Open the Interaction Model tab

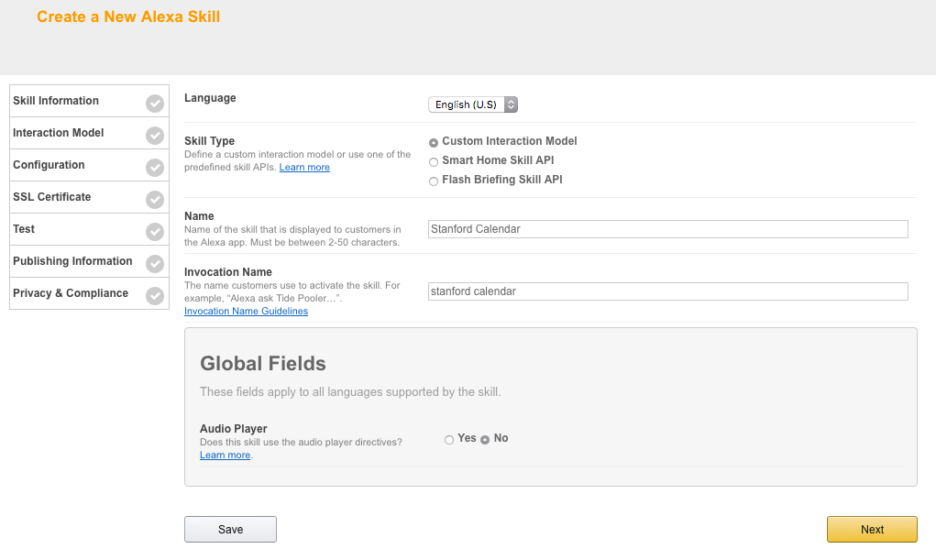tap(59, 133)
